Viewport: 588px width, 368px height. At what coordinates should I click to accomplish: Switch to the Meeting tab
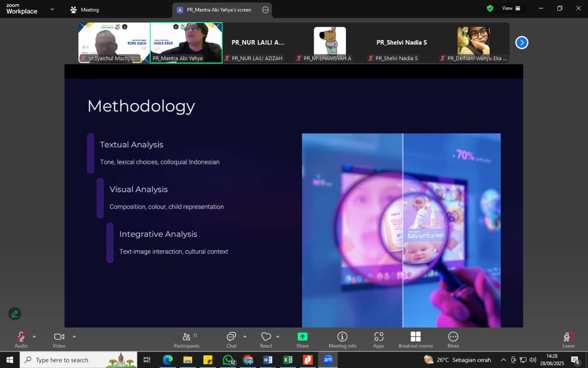click(85, 10)
